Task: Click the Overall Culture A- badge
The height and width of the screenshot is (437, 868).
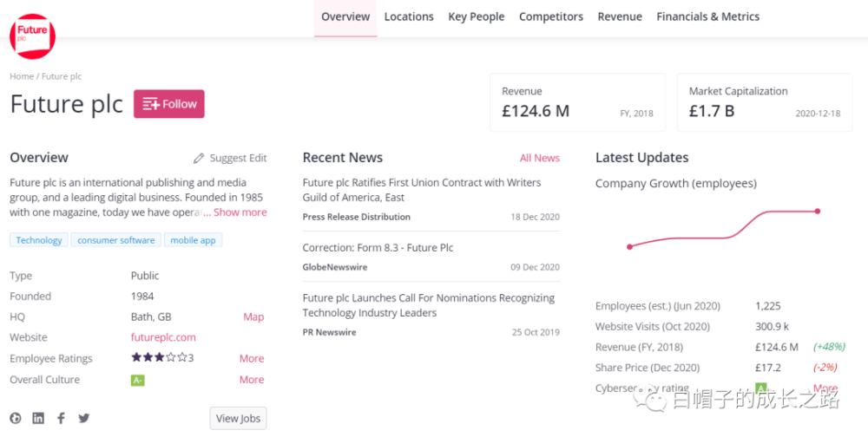Action: (x=137, y=380)
